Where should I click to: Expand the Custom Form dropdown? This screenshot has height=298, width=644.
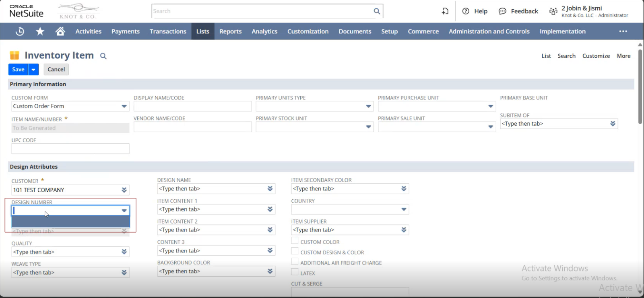(x=124, y=106)
